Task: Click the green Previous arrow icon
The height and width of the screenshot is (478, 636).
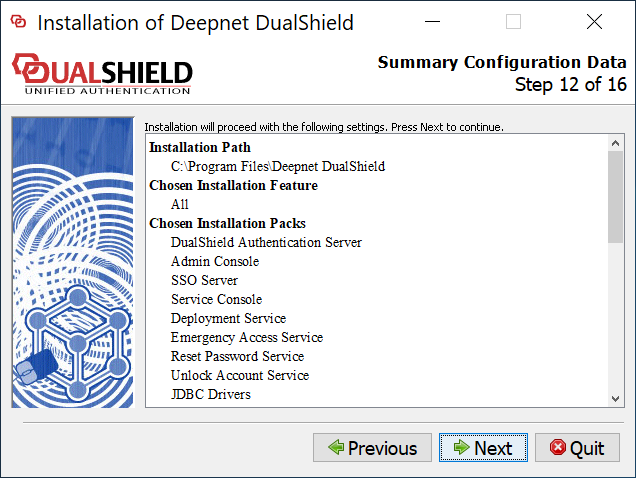Action: tap(336, 448)
